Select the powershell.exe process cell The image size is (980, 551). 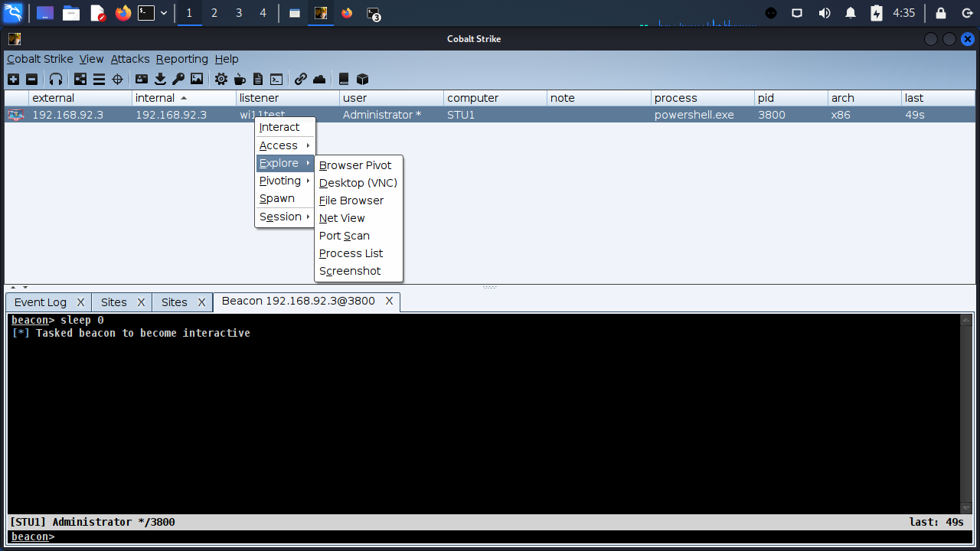pos(703,115)
